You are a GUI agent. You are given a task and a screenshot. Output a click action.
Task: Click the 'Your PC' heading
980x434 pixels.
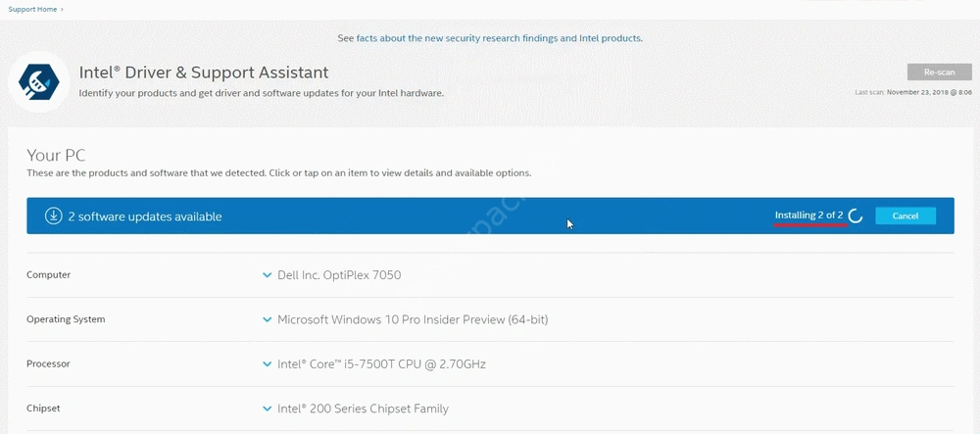click(x=56, y=156)
